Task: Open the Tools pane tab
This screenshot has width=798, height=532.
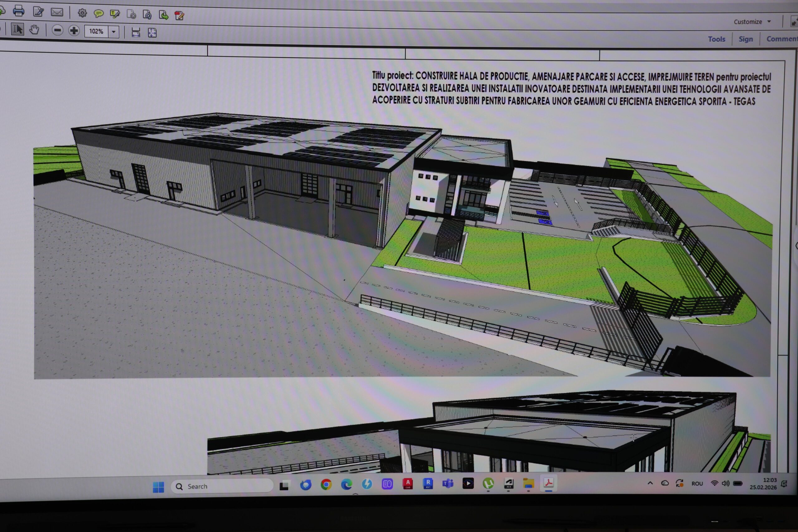Action: click(x=716, y=39)
